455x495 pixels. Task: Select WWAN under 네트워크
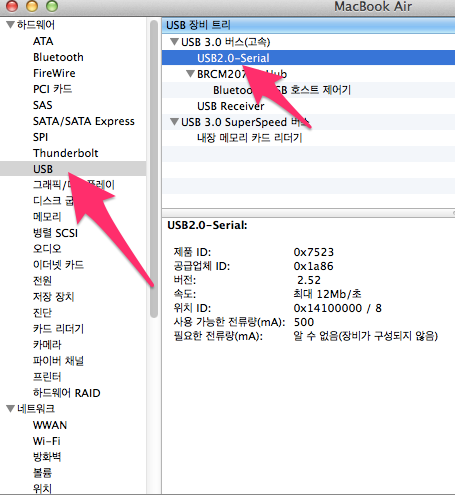click(x=50, y=425)
